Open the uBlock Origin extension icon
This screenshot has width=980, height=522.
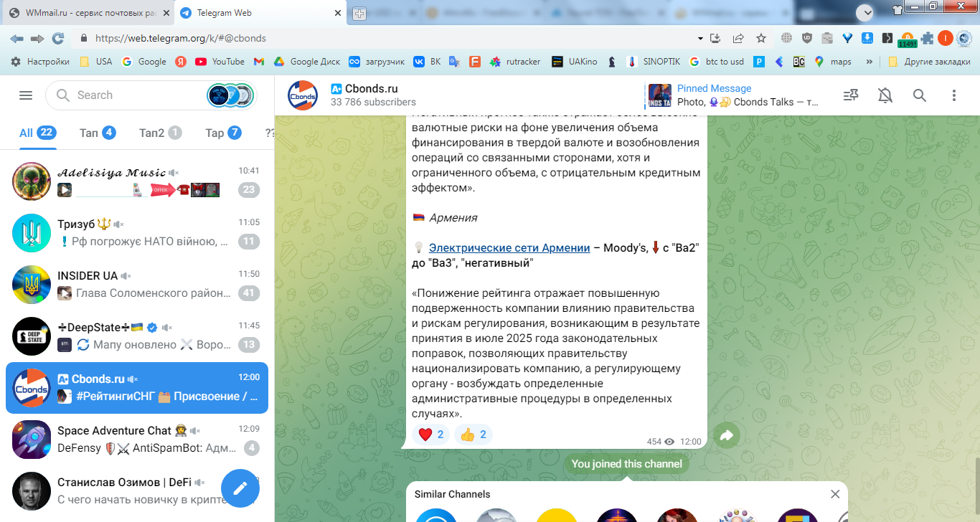coord(807,38)
